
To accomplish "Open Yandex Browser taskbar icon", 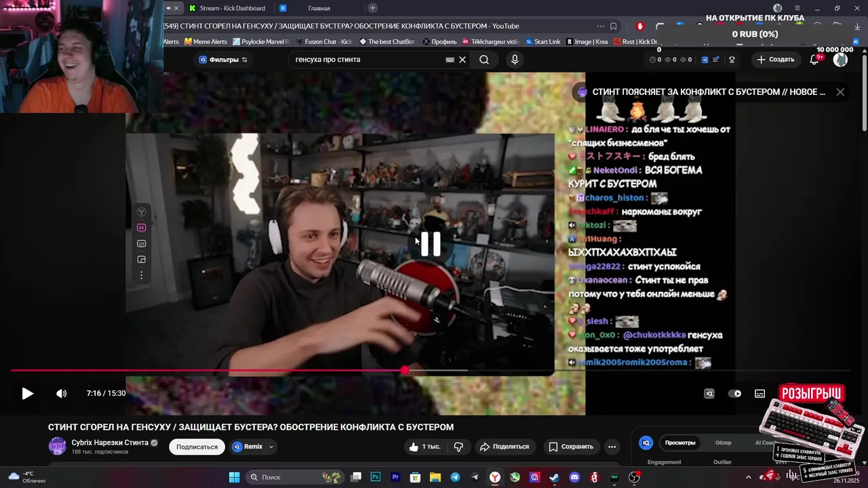I will [495, 477].
